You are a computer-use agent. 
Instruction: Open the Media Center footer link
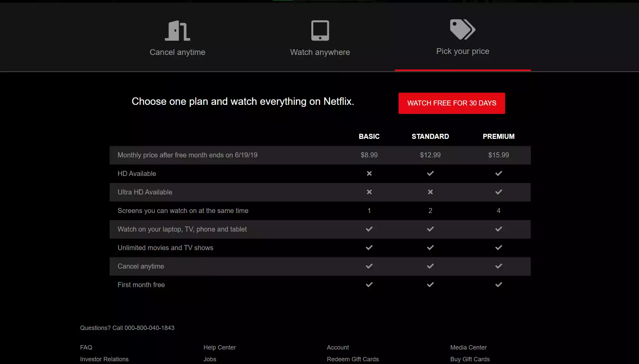coord(468,347)
